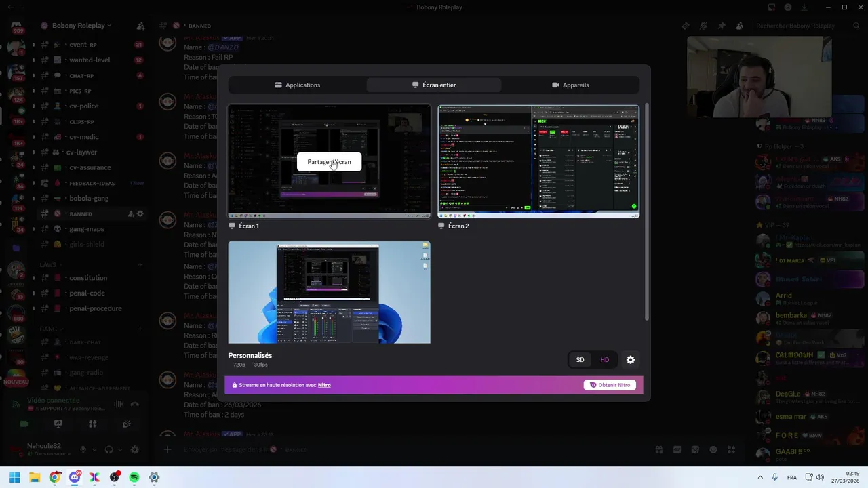Expand the Bobony Roleplay server menu
Screen dimensions: 868x488
pos(77,26)
